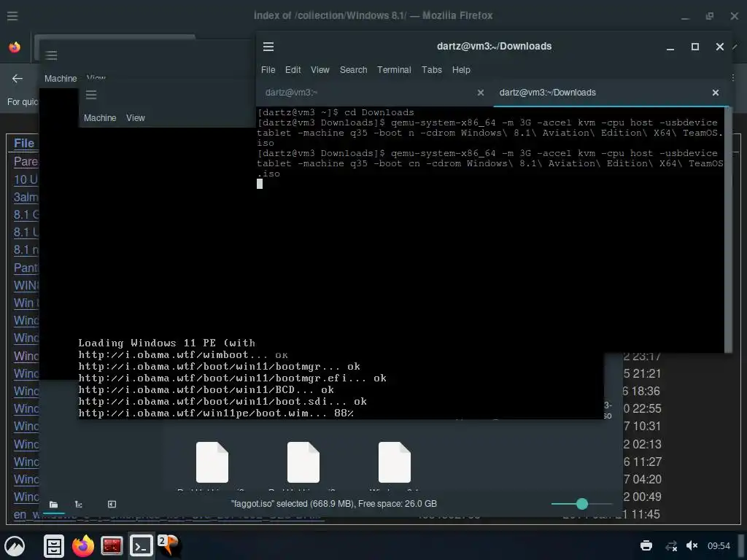The width and height of the screenshot is (747, 560).
Task: Switch to the dartz@vm3:~ terminal tab
Action: coord(291,93)
